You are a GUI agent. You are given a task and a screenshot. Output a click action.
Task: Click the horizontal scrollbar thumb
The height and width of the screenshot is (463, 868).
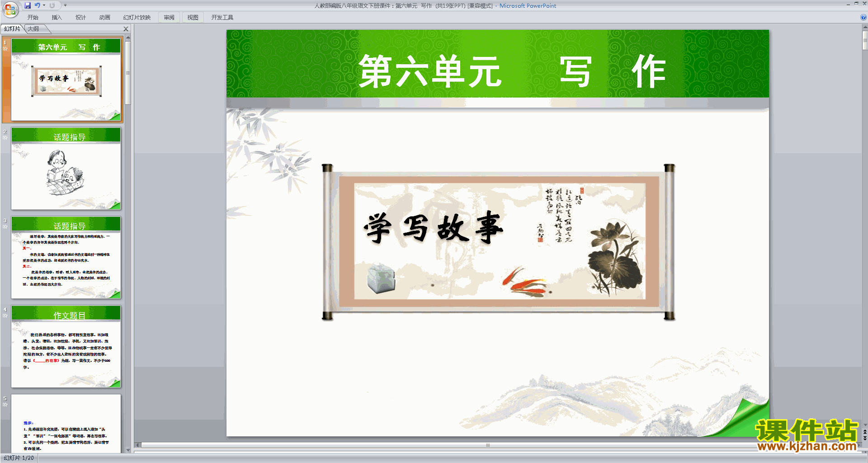488,445
